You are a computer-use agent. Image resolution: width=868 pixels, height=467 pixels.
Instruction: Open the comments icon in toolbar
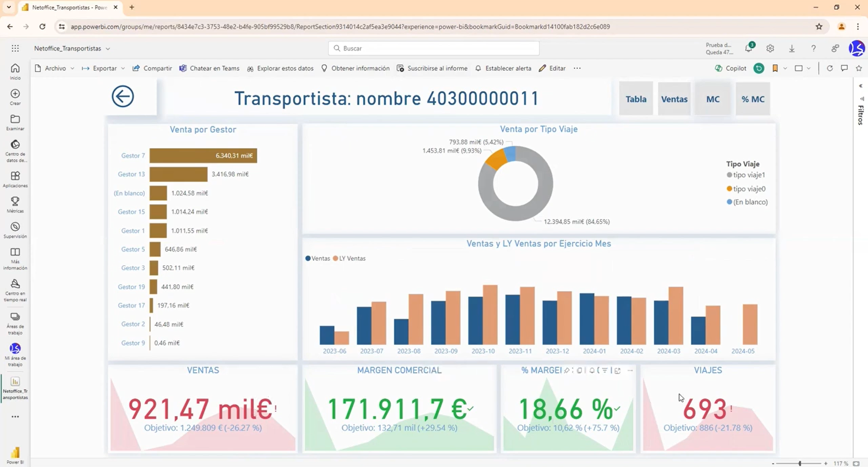tap(844, 68)
